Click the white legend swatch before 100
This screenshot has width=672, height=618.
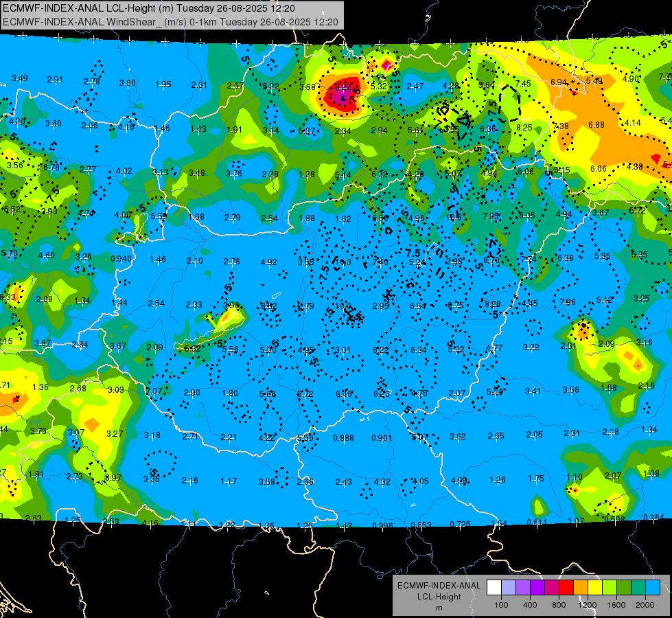(x=494, y=588)
